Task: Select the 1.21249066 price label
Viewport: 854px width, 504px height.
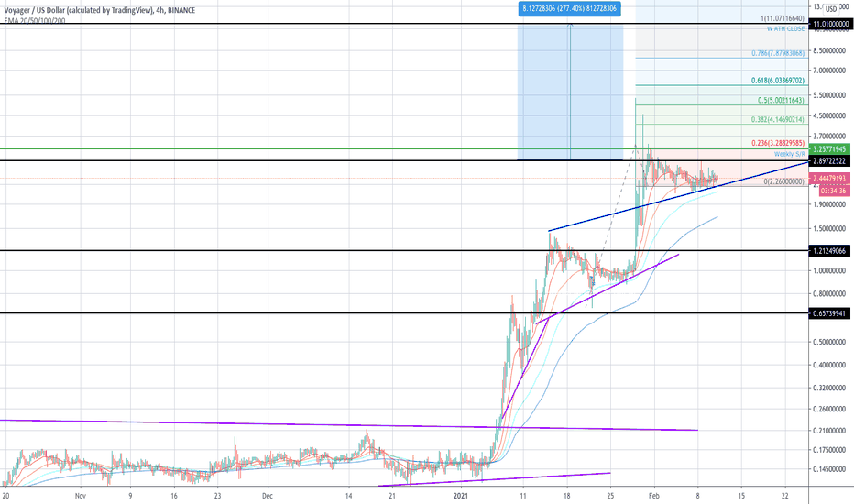Action: tap(829, 251)
